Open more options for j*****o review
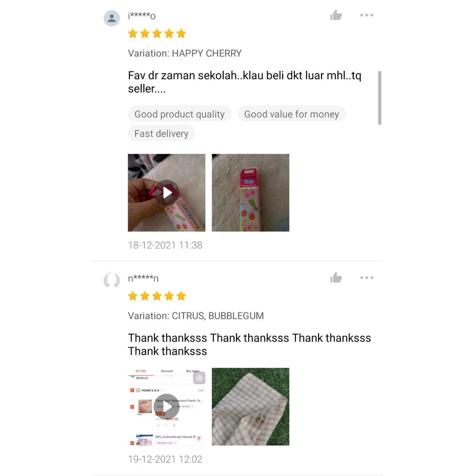 (x=367, y=15)
